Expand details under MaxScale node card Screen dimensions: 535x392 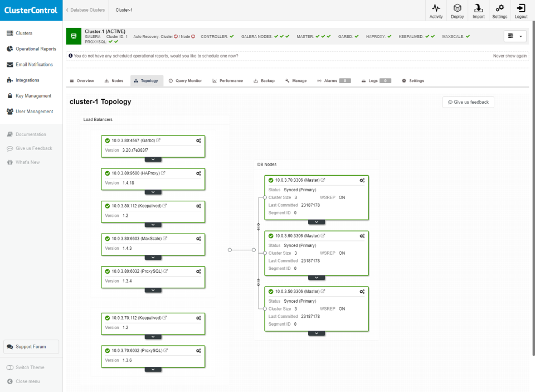(x=153, y=258)
